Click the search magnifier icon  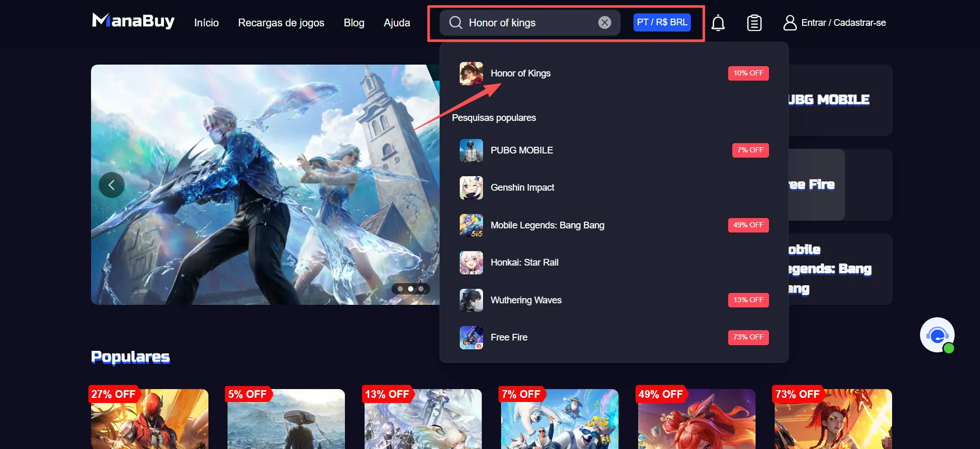pyautogui.click(x=456, y=23)
